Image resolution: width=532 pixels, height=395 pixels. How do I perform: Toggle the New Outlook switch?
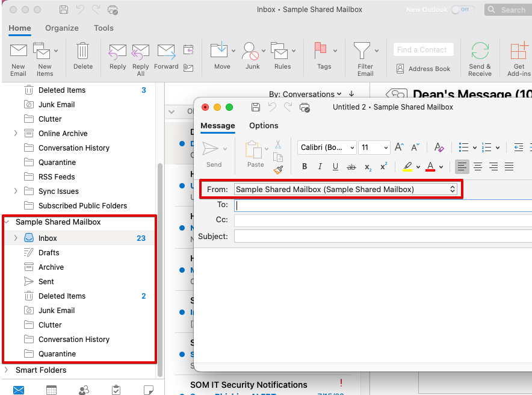point(462,10)
